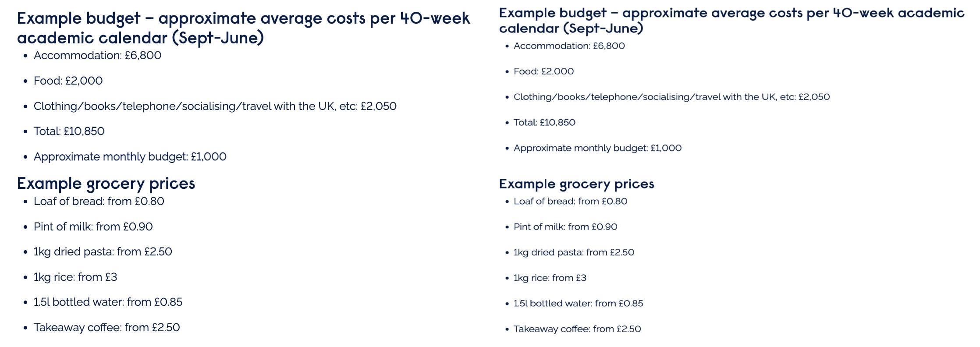
Task: Select the larger-text '1.5l bottled water: from £0.85' item
Action: pos(108,302)
